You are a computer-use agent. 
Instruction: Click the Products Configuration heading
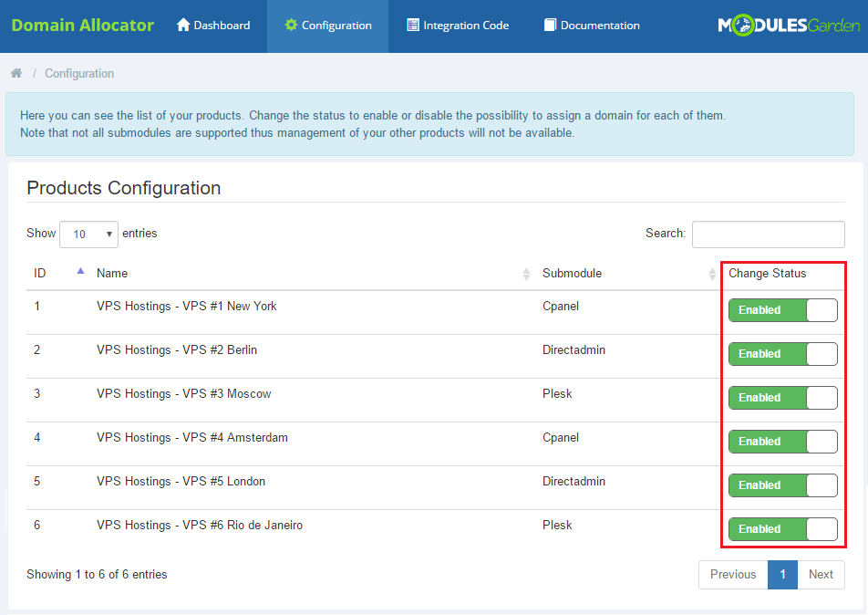123,188
